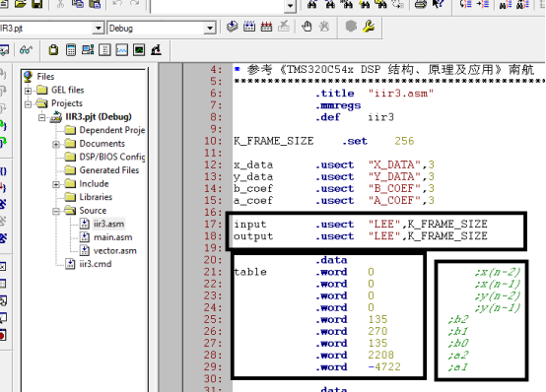Click the grey octagon probe point icon
Viewport: 546px width, 392px height.
[351, 27]
